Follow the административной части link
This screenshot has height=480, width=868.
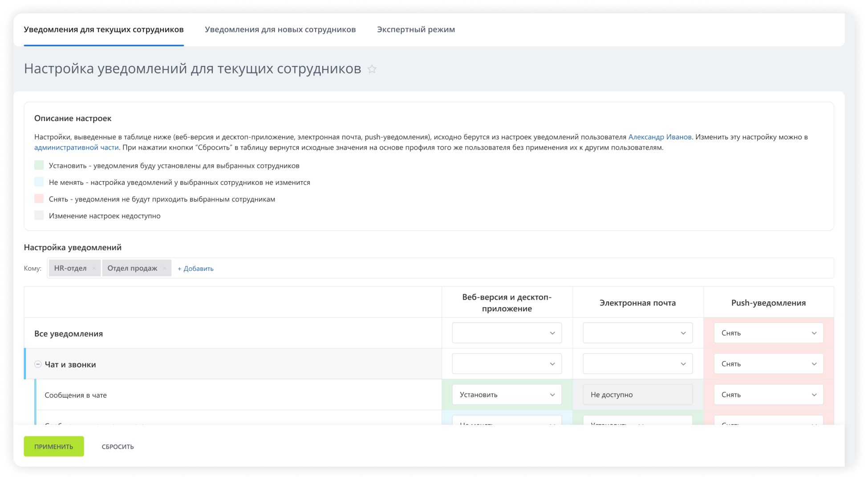pyautogui.click(x=76, y=147)
